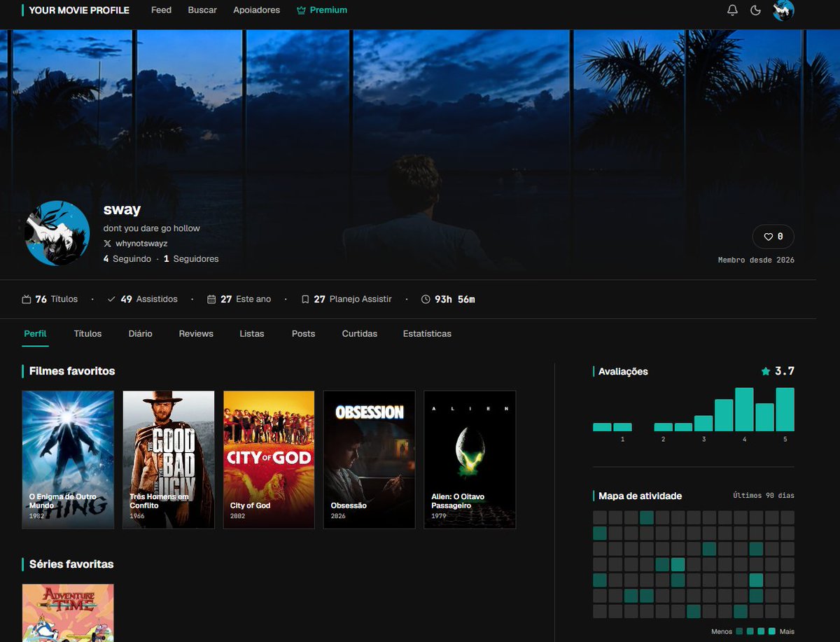Click the calendar icon beside Este ano
This screenshot has height=642, width=840.
coord(211,299)
